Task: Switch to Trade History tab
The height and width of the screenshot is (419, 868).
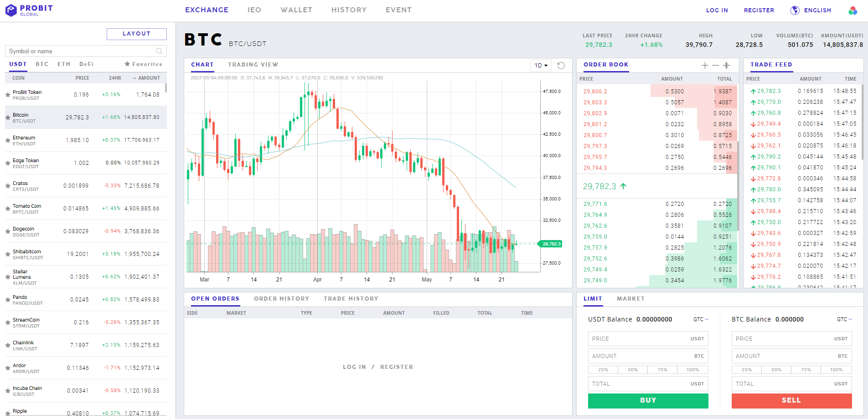Action: pyautogui.click(x=351, y=299)
